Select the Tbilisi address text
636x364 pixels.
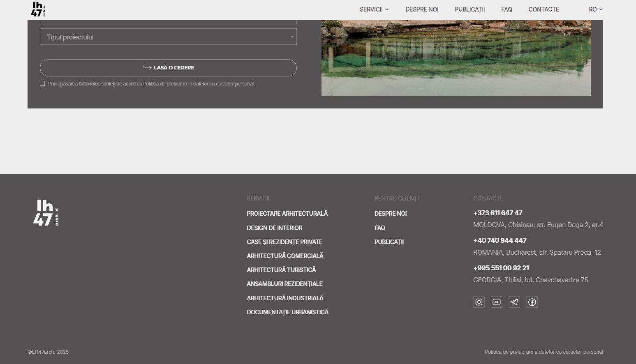(x=530, y=280)
